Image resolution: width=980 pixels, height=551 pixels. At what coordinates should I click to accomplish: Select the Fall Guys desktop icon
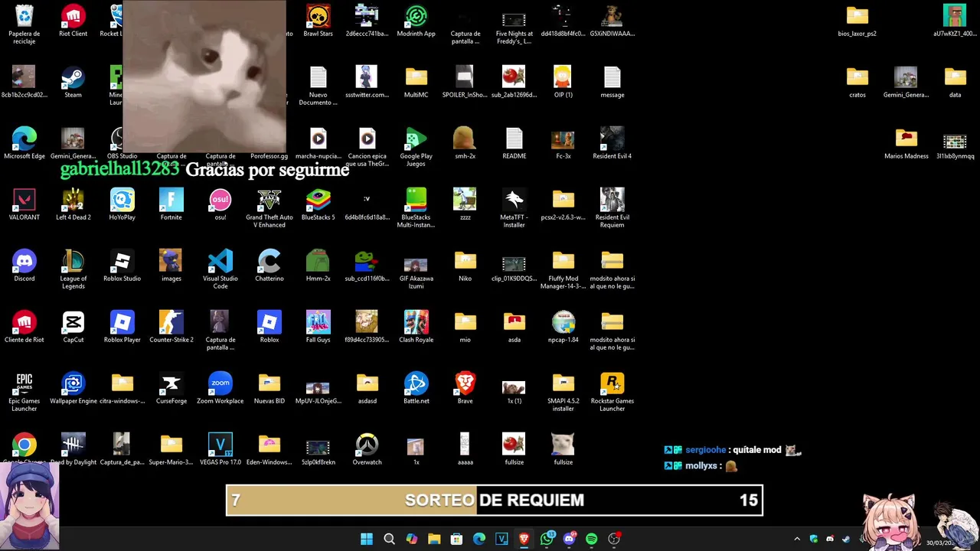(x=318, y=327)
